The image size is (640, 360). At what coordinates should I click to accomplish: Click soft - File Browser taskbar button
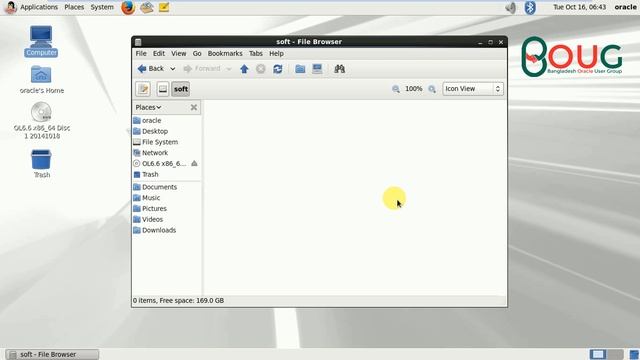52,354
